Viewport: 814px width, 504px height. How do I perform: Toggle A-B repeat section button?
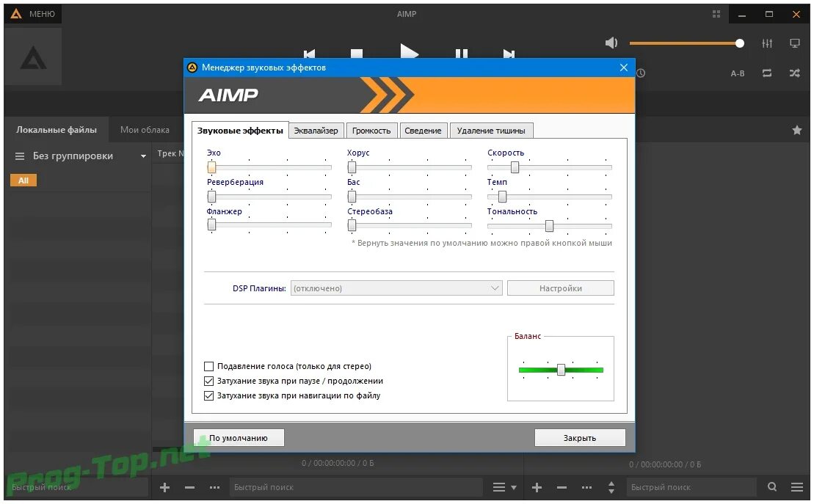(x=738, y=73)
